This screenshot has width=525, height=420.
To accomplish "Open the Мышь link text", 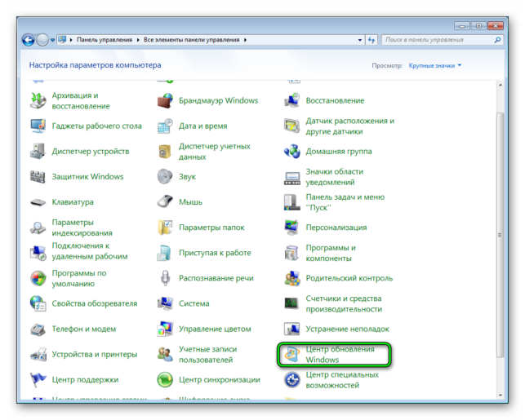I will (190, 202).
